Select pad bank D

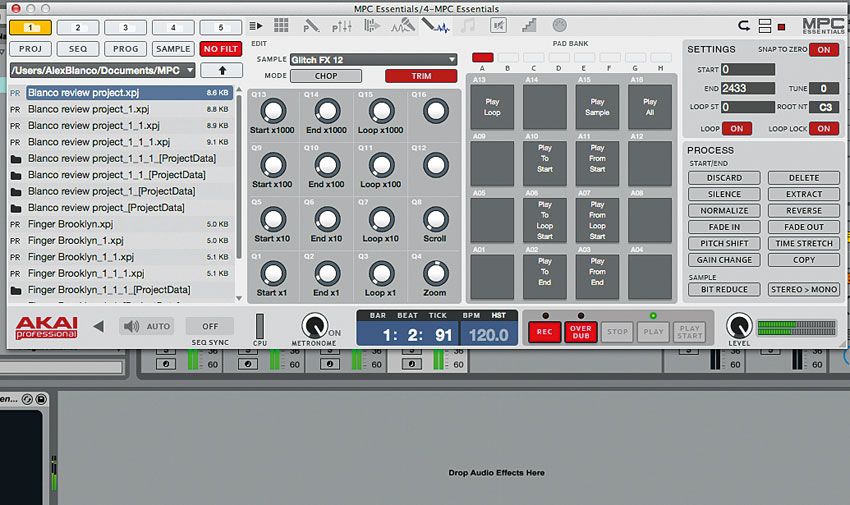pyautogui.click(x=559, y=57)
